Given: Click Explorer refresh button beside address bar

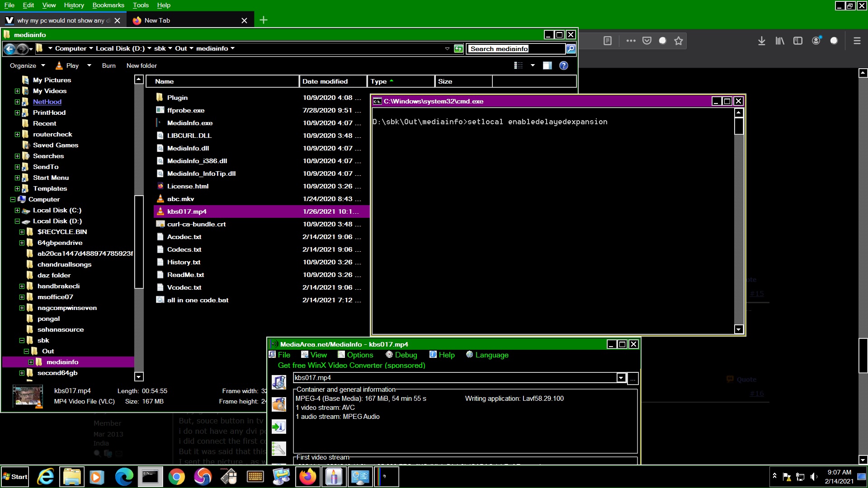Looking at the screenshot, I should click(x=458, y=49).
